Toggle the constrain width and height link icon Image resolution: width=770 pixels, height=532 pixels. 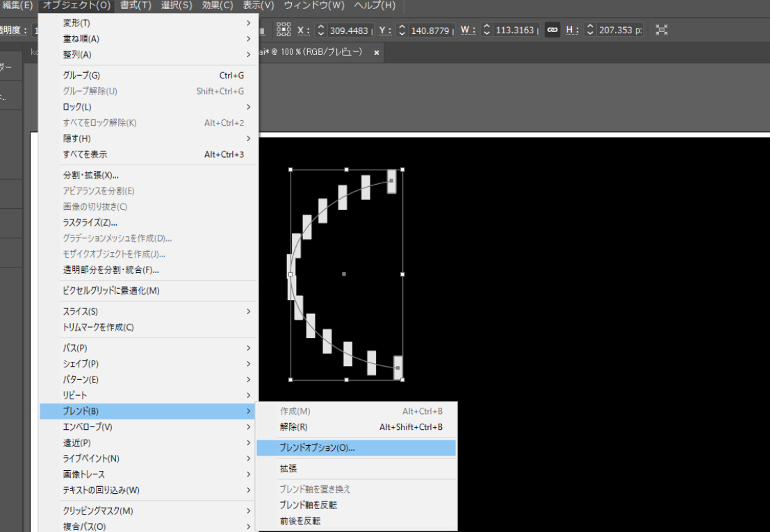click(552, 30)
